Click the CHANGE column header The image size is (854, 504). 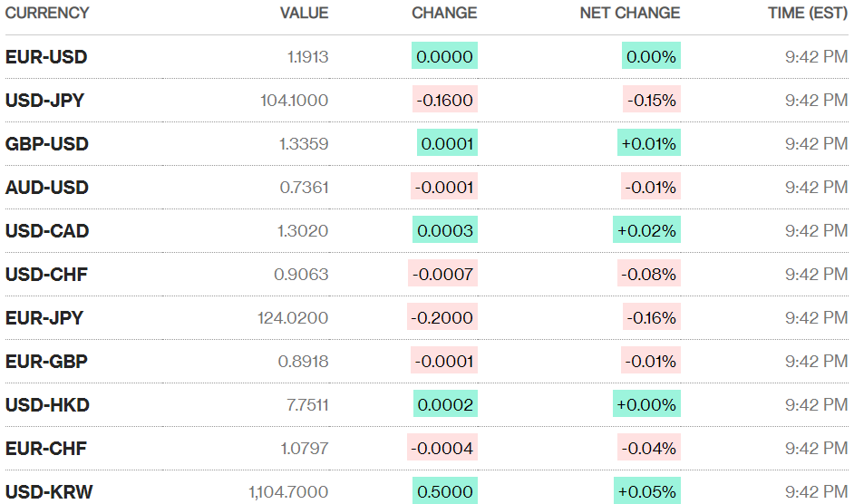point(444,13)
